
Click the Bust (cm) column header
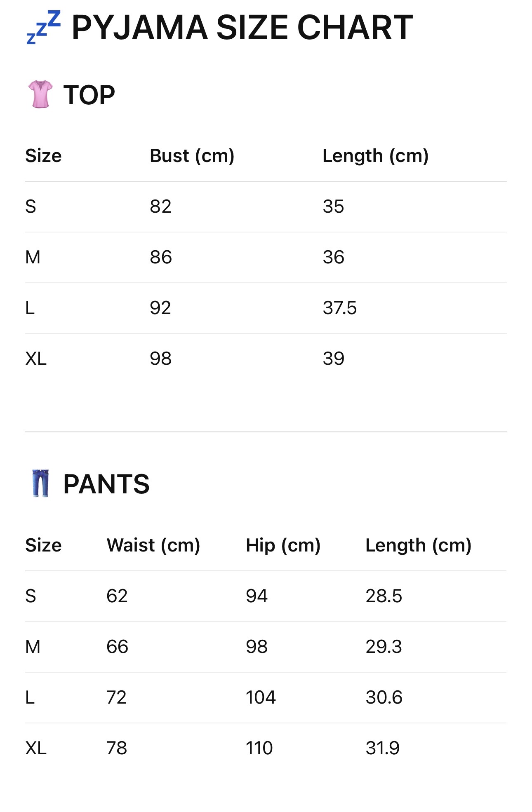(x=192, y=156)
